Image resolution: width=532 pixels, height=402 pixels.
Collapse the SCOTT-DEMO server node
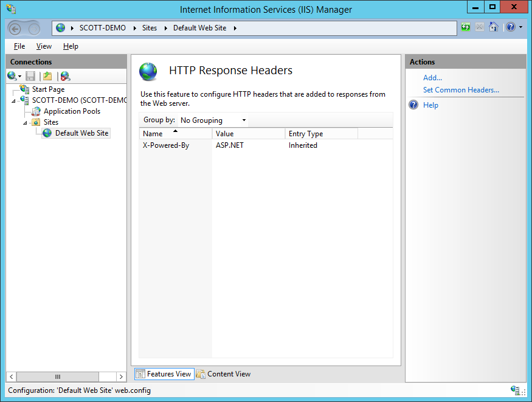[x=13, y=101]
